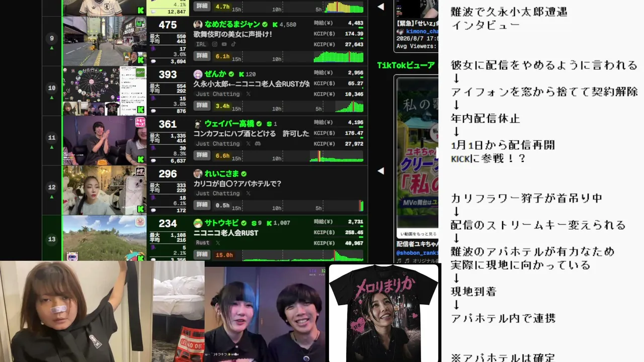Viewport: 644px width, 362px height.
Task: Click the stream title ニコニコ老人会RUST
Action: pos(226,233)
